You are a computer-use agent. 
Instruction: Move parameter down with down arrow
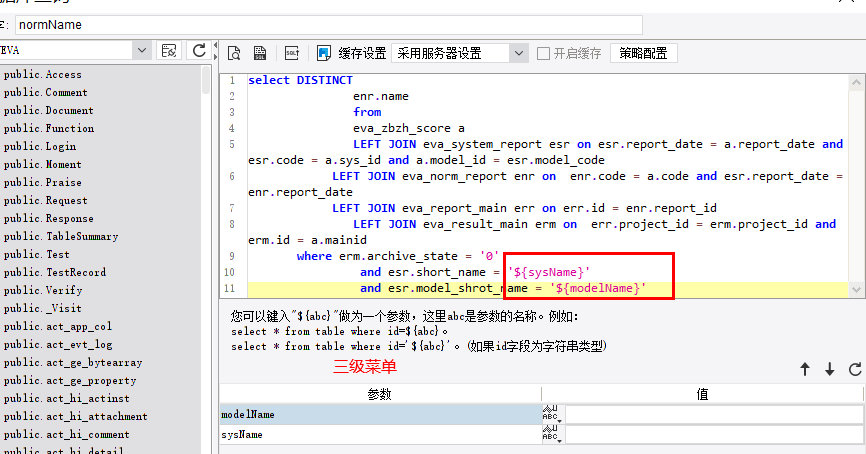(x=829, y=369)
